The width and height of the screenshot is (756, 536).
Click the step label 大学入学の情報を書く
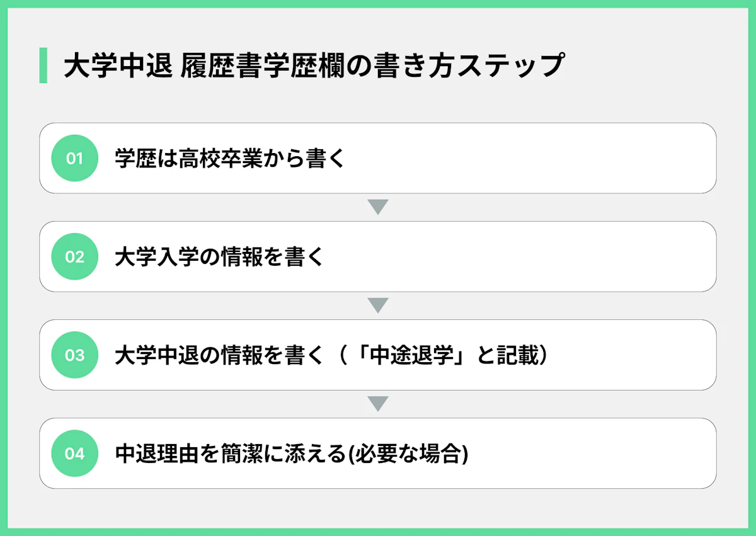[x=219, y=256]
